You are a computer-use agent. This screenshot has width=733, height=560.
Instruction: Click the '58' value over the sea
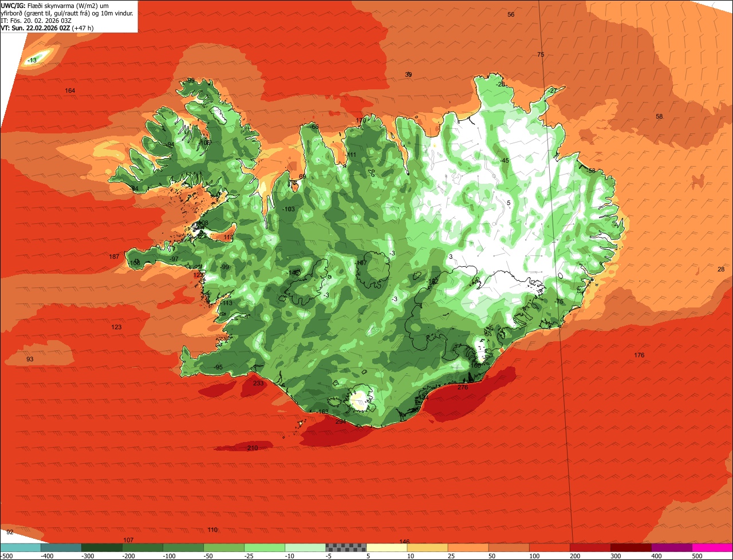point(659,116)
